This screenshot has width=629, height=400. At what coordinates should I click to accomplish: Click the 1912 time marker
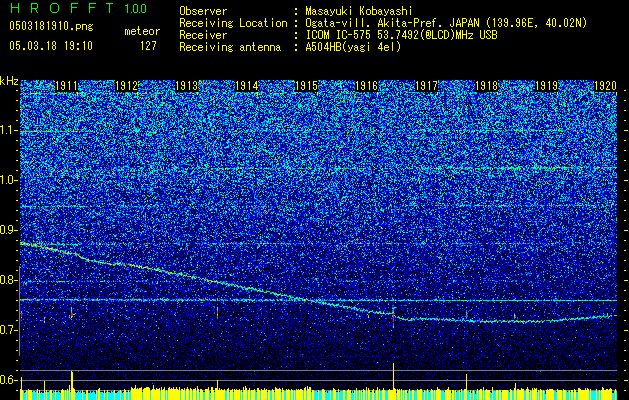127,86
